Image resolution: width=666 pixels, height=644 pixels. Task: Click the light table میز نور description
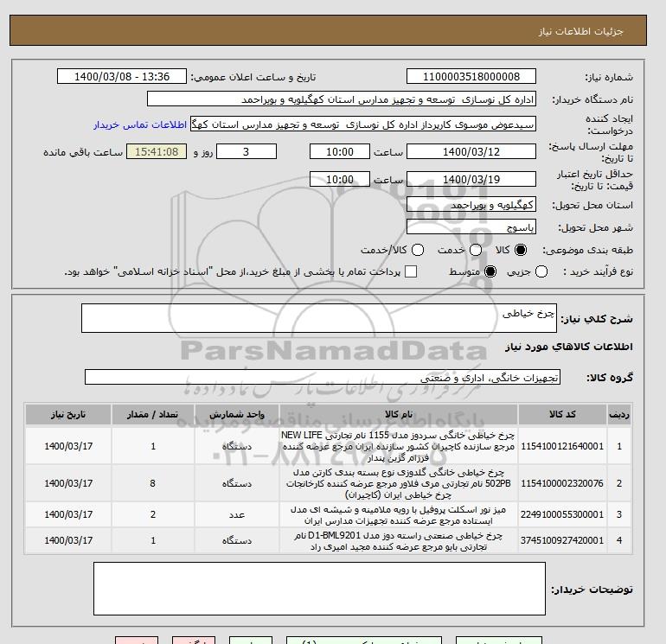tap(399, 515)
